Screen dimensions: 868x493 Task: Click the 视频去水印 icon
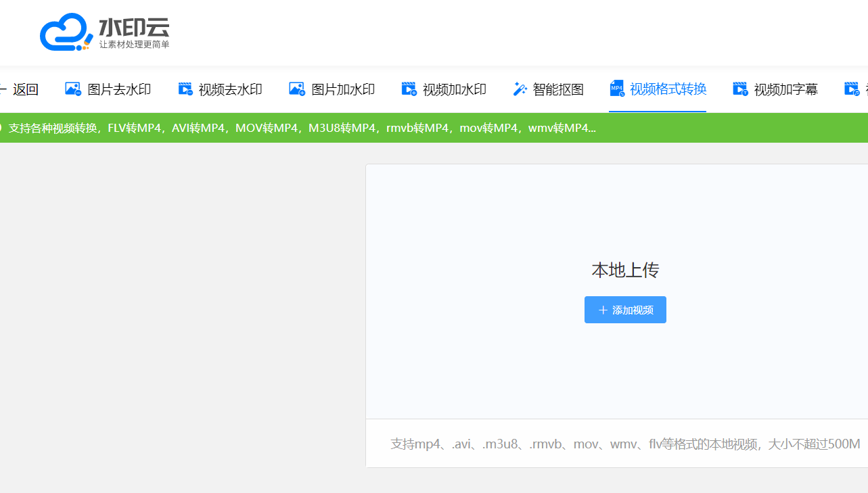[x=185, y=89]
